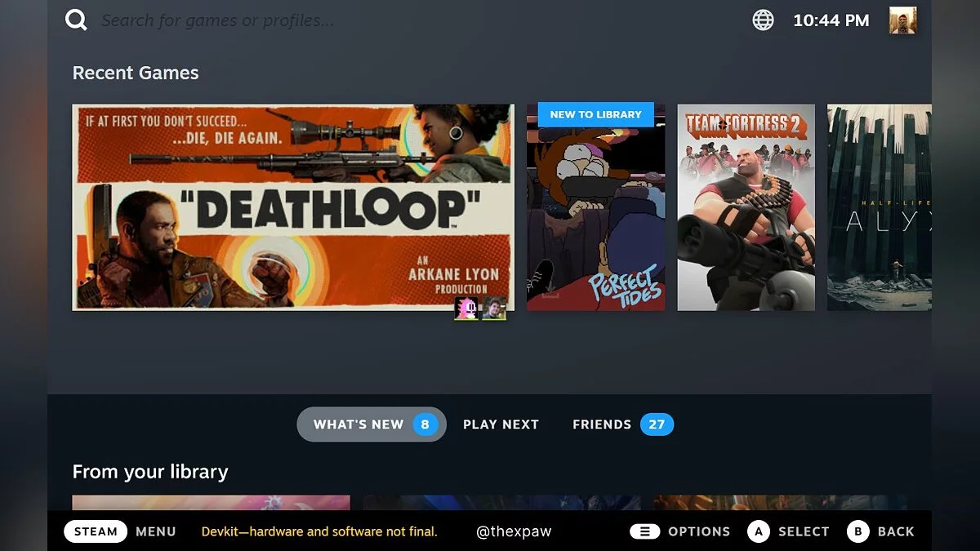Click the SELECT label in footer
The height and width of the screenshot is (551, 980).
click(x=804, y=531)
